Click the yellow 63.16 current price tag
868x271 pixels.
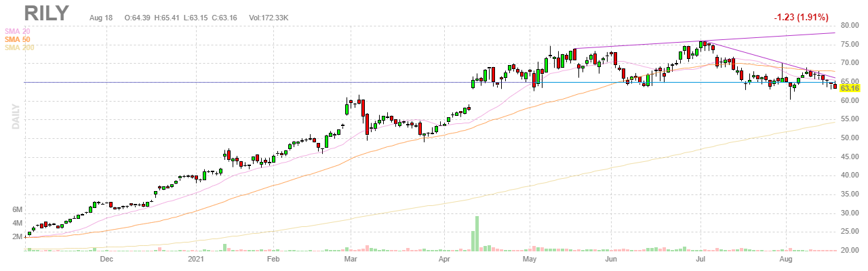pos(850,88)
